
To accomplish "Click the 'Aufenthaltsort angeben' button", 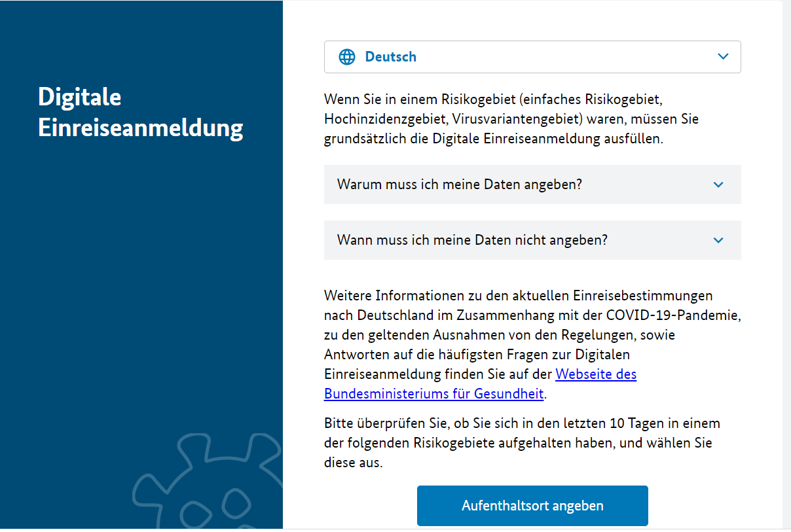I will pos(532,506).
